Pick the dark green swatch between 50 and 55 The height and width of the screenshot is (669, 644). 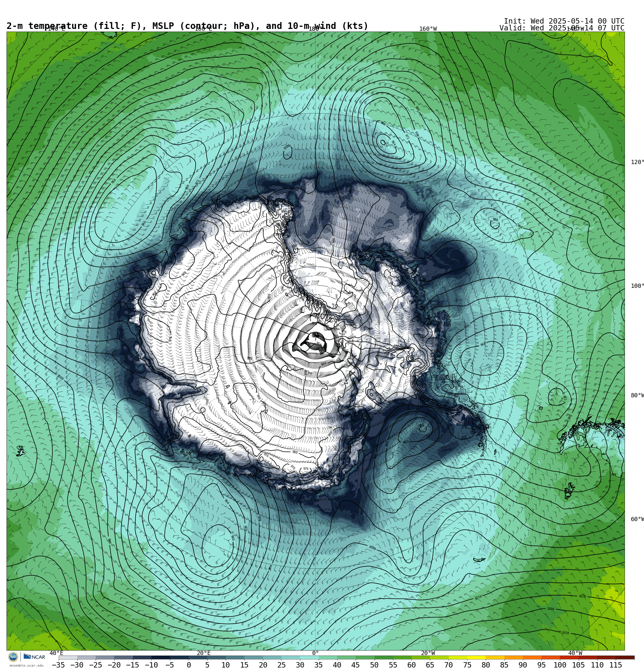click(384, 657)
